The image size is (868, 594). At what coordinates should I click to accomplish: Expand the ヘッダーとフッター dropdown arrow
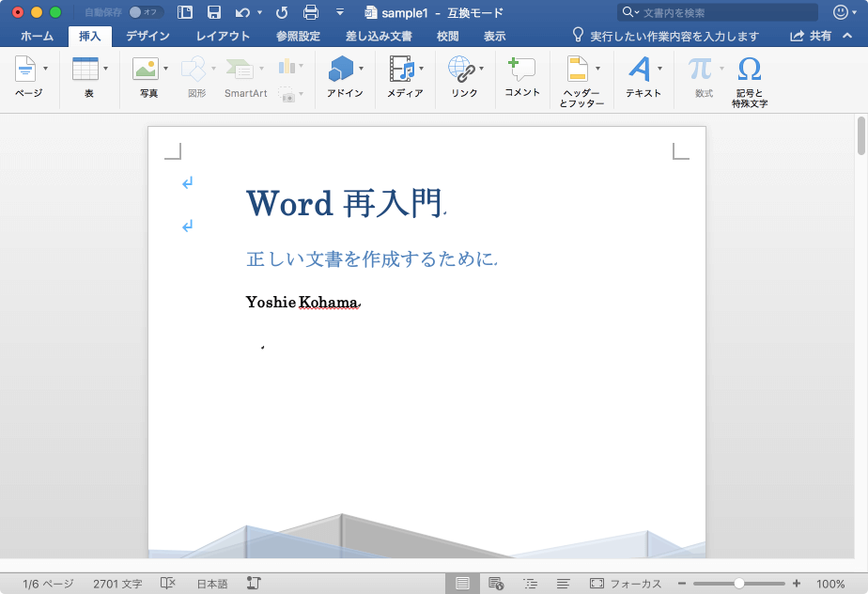(597, 69)
